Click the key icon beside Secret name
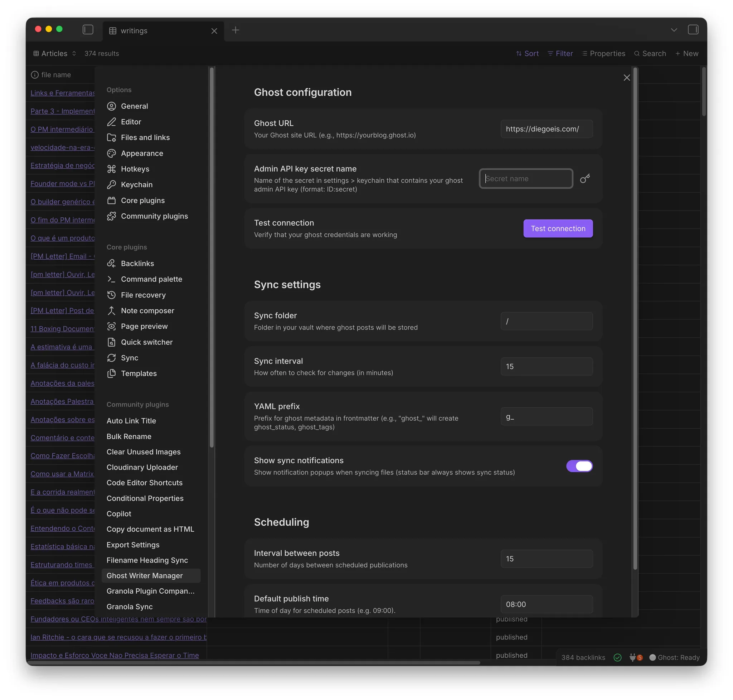Image resolution: width=733 pixels, height=700 pixels. pos(585,179)
